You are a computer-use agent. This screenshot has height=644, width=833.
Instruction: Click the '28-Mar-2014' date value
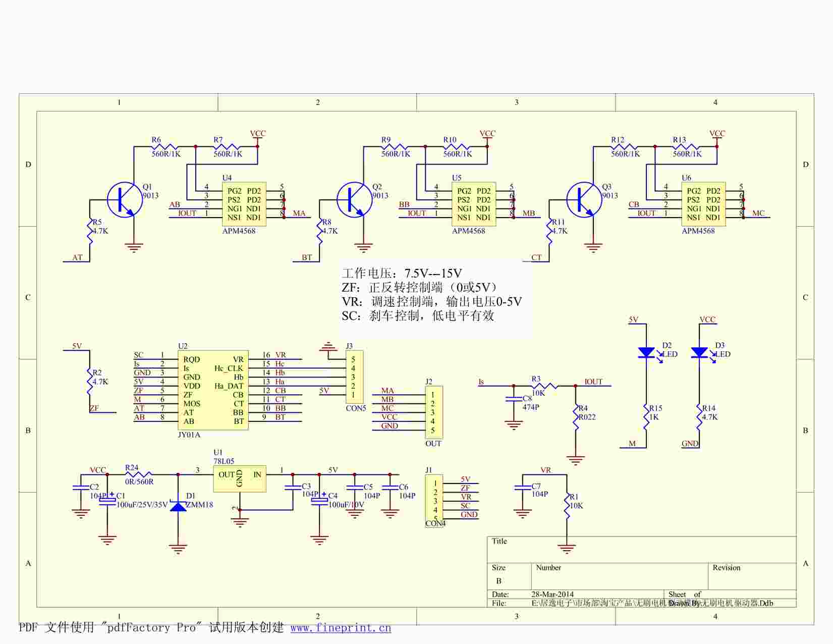pyautogui.click(x=552, y=594)
